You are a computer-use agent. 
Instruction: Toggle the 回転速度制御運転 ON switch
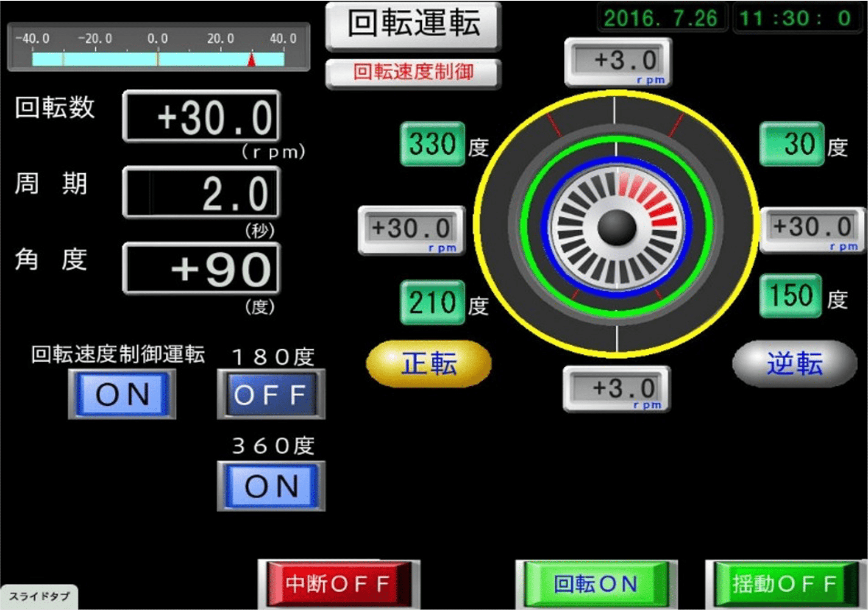(122, 394)
